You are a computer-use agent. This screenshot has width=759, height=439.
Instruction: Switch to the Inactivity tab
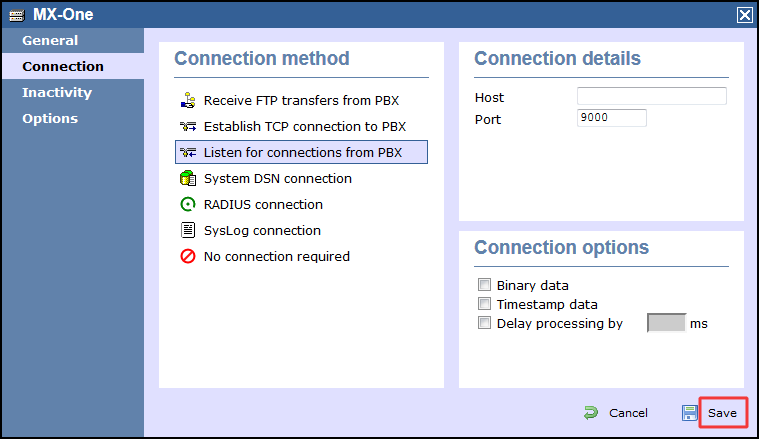57,93
